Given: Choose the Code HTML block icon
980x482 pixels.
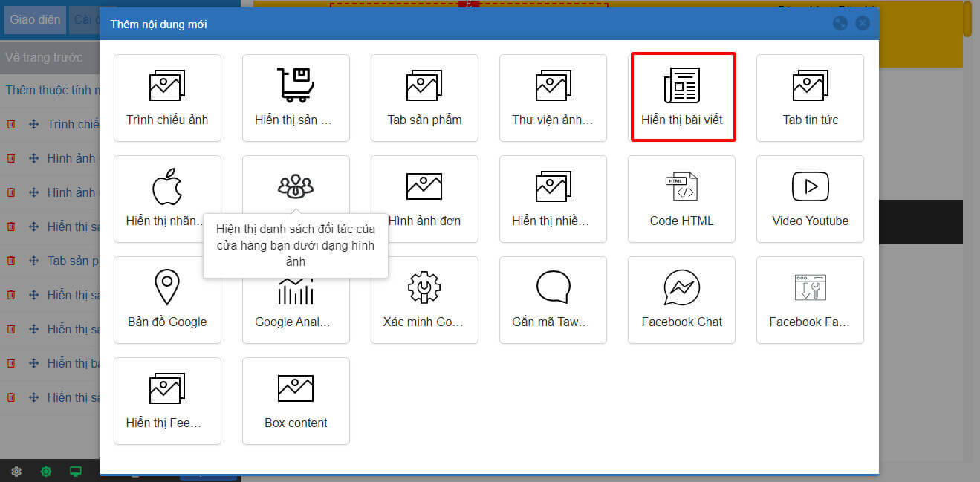Looking at the screenshot, I should click(681, 186).
